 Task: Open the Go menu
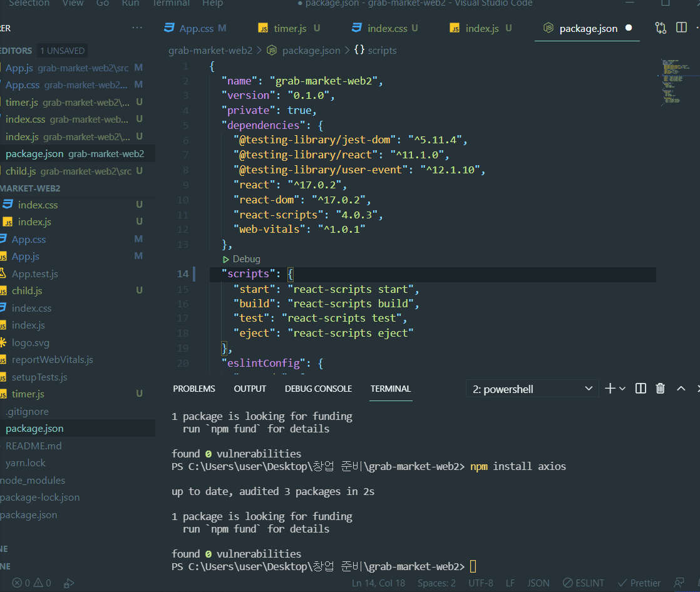point(103,3)
